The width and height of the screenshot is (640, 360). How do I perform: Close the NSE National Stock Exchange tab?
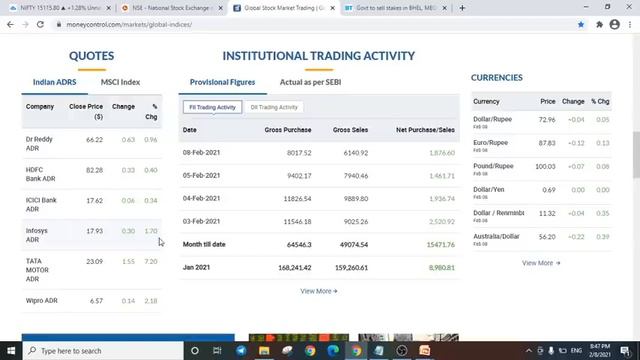point(220,8)
